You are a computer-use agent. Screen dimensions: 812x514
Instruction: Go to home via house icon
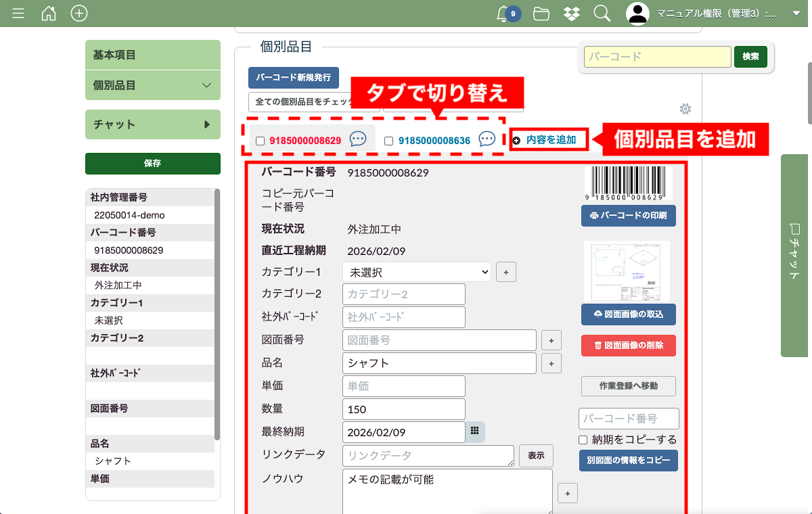coord(49,14)
